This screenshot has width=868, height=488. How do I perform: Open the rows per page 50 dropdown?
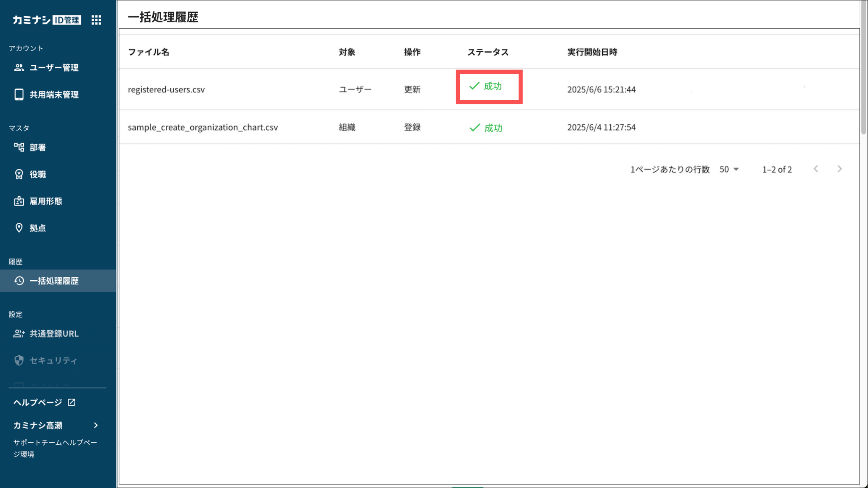coord(729,169)
